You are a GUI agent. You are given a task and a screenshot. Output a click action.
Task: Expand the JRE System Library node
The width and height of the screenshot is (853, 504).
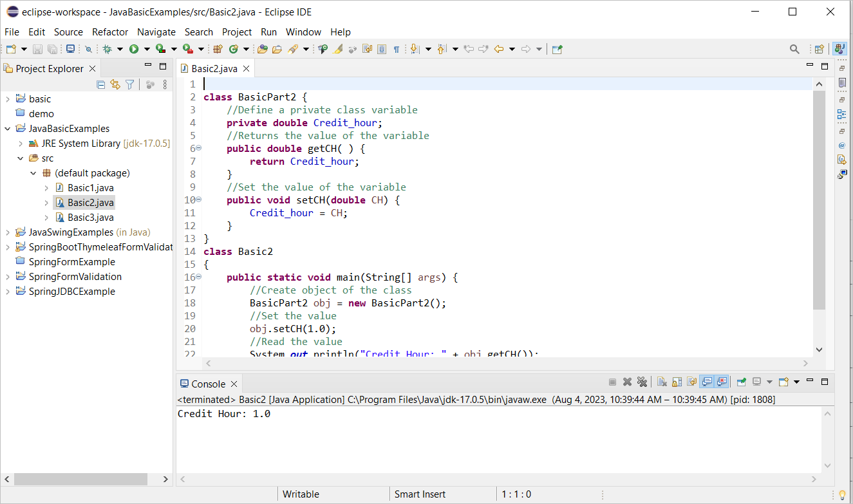click(x=20, y=143)
